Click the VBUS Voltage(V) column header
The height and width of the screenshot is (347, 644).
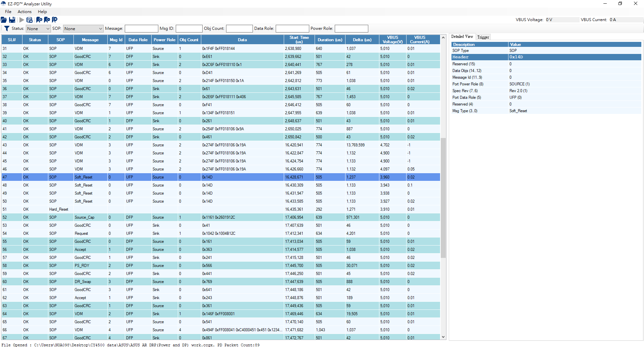(392, 40)
